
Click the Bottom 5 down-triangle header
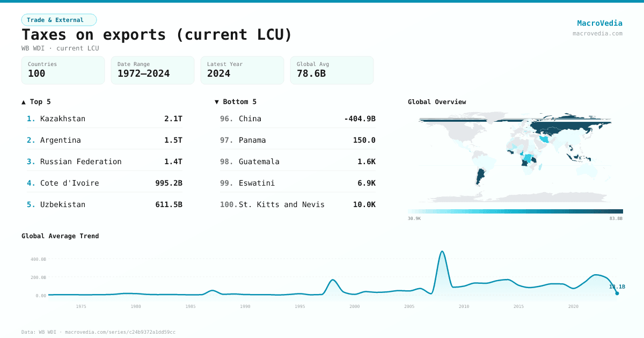(x=236, y=101)
